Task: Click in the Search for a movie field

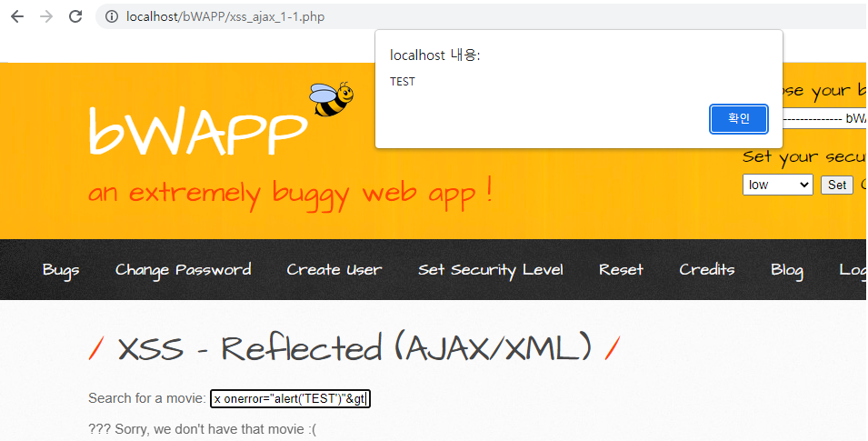Action: tap(290, 398)
